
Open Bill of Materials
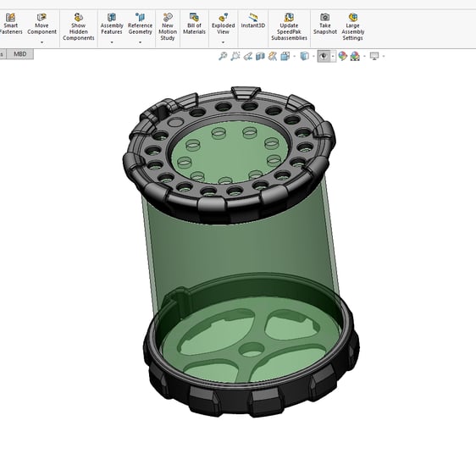pyautogui.click(x=194, y=25)
